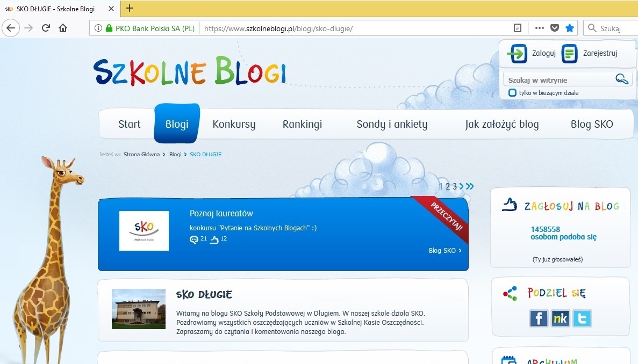
Task: Follow the Blogi breadcrumb link
Action: [175, 155]
